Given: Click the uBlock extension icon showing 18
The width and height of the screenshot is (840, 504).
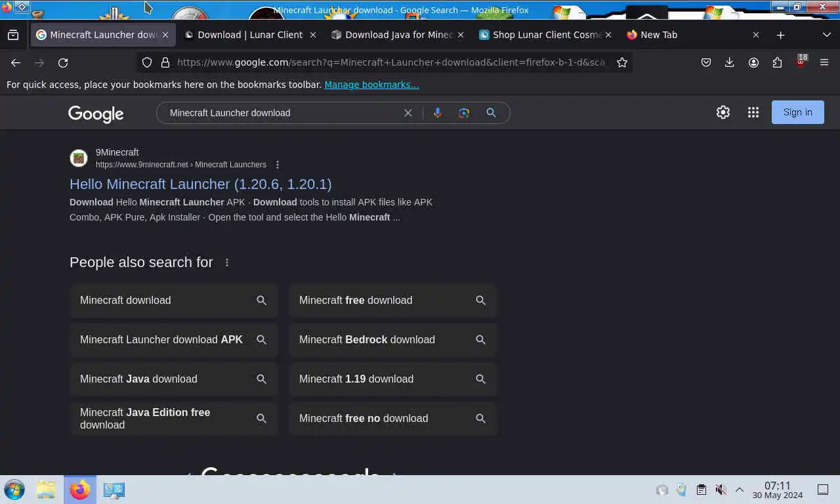Looking at the screenshot, I should point(801,62).
